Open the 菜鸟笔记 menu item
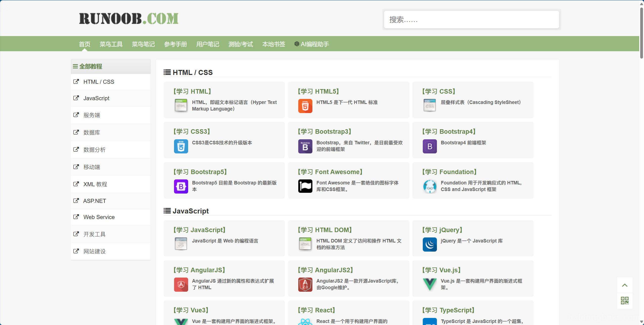This screenshot has height=325, width=644. (x=143, y=44)
